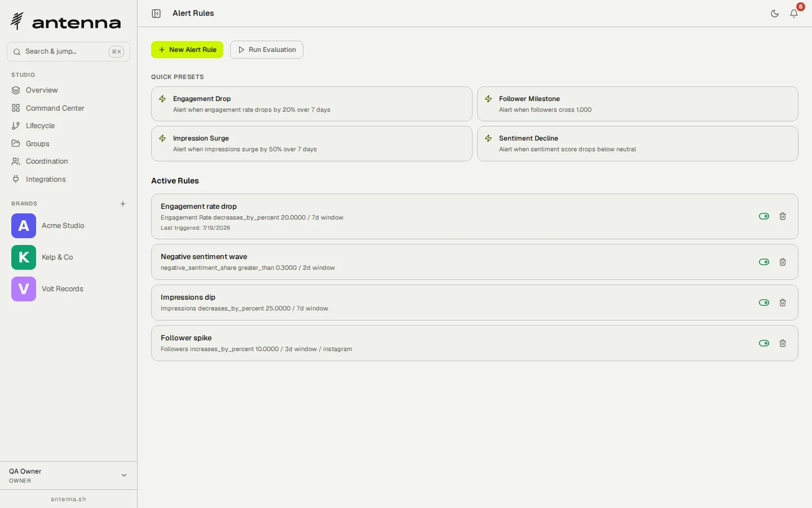This screenshot has height=508, width=812.
Task: Click Last triggered: 7/19/2026 text
Action: (x=195, y=228)
